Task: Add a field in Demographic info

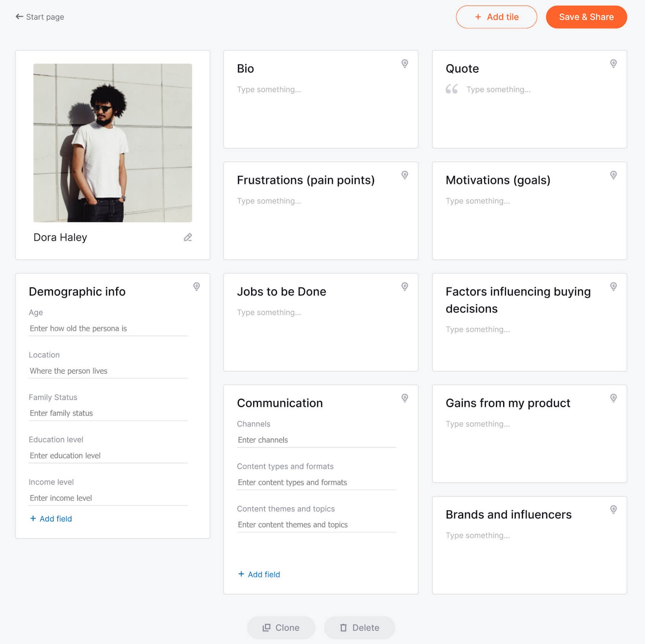Action: pyautogui.click(x=50, y=519)
